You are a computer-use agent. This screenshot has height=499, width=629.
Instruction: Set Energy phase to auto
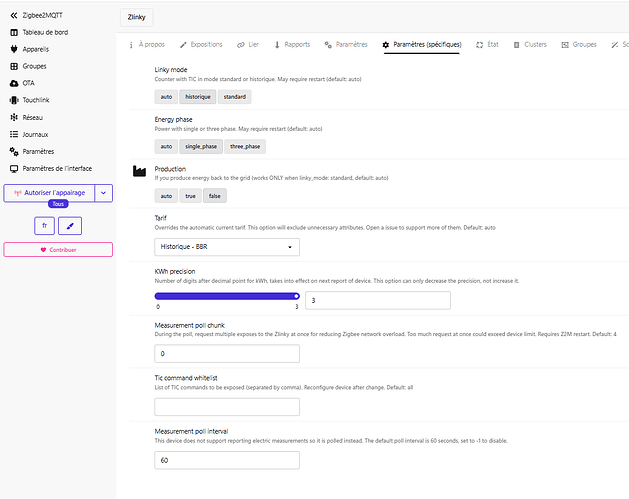click(x=166, y=146)
